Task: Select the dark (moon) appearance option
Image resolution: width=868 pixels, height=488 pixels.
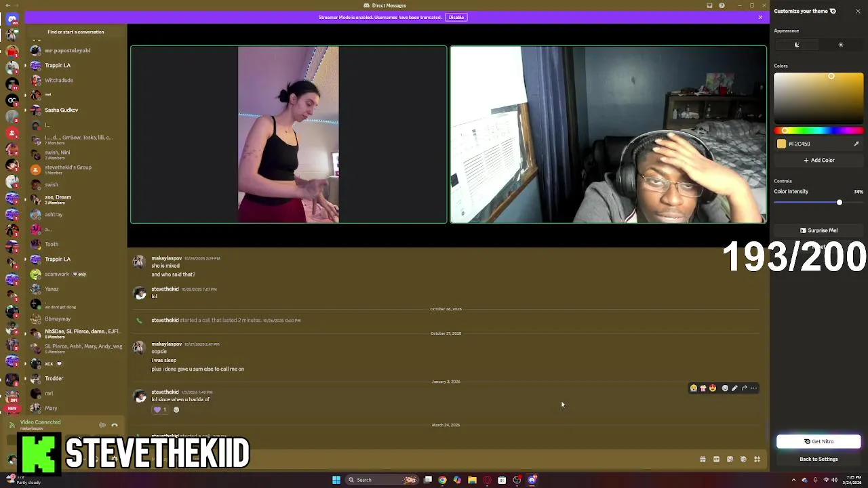Action: pyautogui.click(x=797, y=45)
